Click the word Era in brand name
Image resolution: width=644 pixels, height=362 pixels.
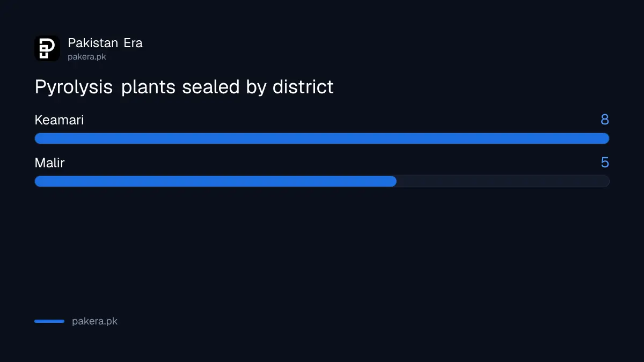coord(133,43)
